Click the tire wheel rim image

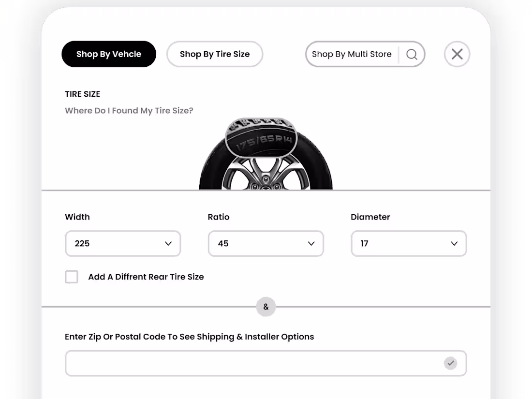(x=266, y=174)
